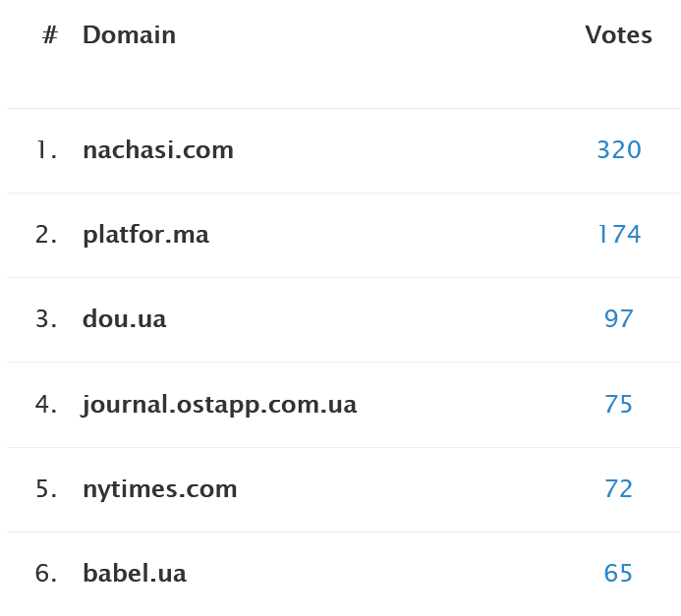Click the 320 votes count

coord(618,150)
